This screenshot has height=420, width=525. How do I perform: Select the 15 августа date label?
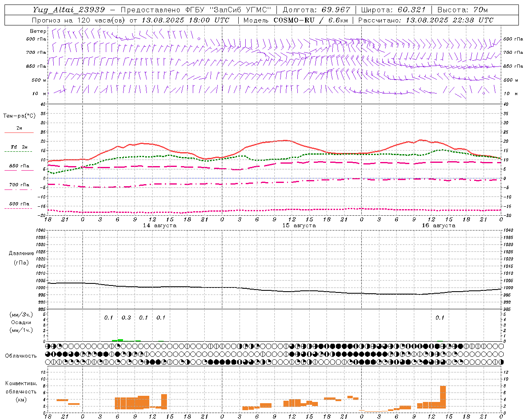(299, 226)
